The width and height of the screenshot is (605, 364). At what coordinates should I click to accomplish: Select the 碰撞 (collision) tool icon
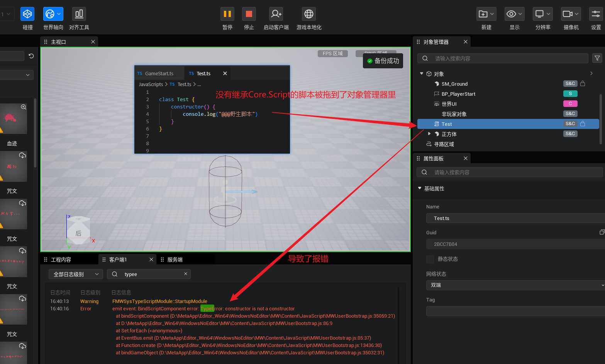27,14
